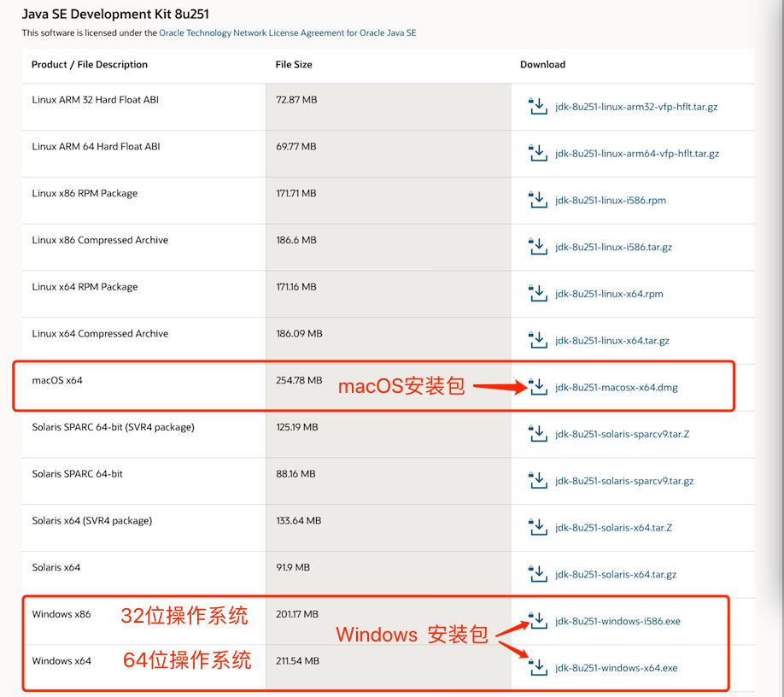Screen dimensions: 784x697
Task: Open the jdk-8u251-solaris-sparcv9.tar.Z link
Action: tap(622, 434)
